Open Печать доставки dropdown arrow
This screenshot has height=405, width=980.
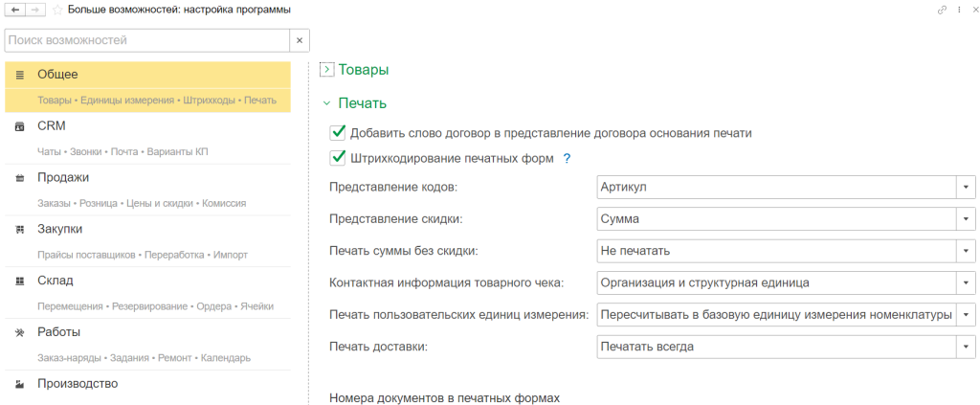point(967,347)
